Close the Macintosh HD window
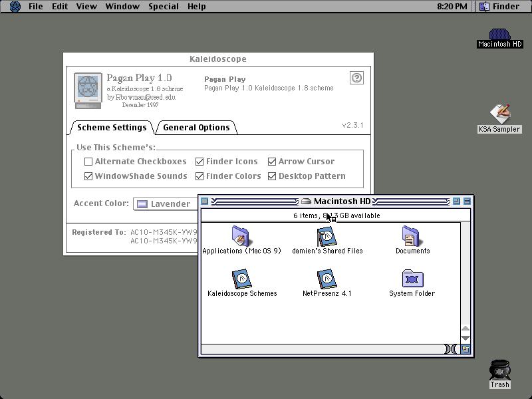This screenshot has width=532, height=399. coord(204,201)
